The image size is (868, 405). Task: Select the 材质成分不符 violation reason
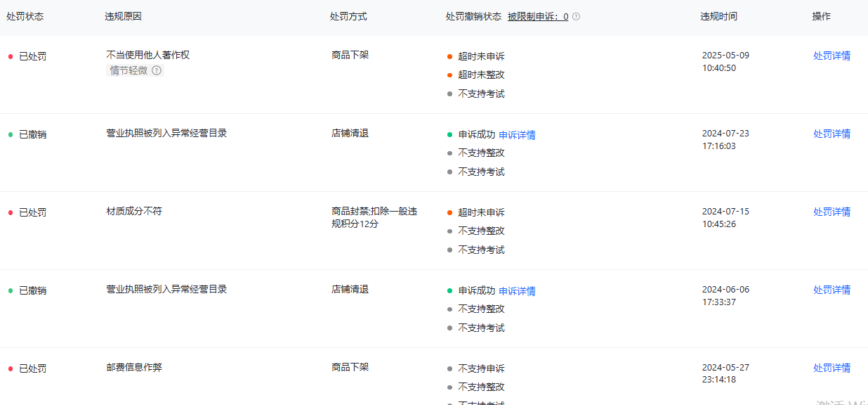(x=134, y=211)
